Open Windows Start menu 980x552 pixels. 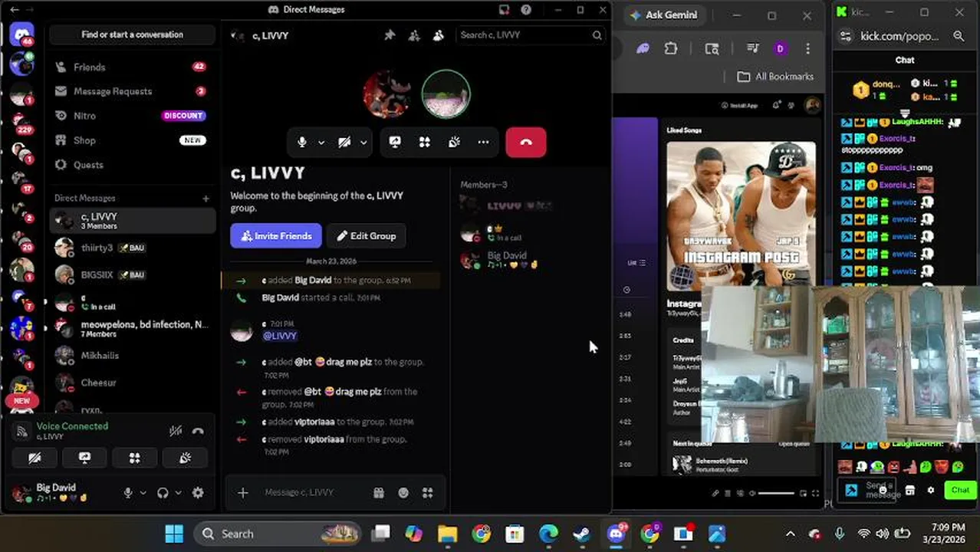174,534
